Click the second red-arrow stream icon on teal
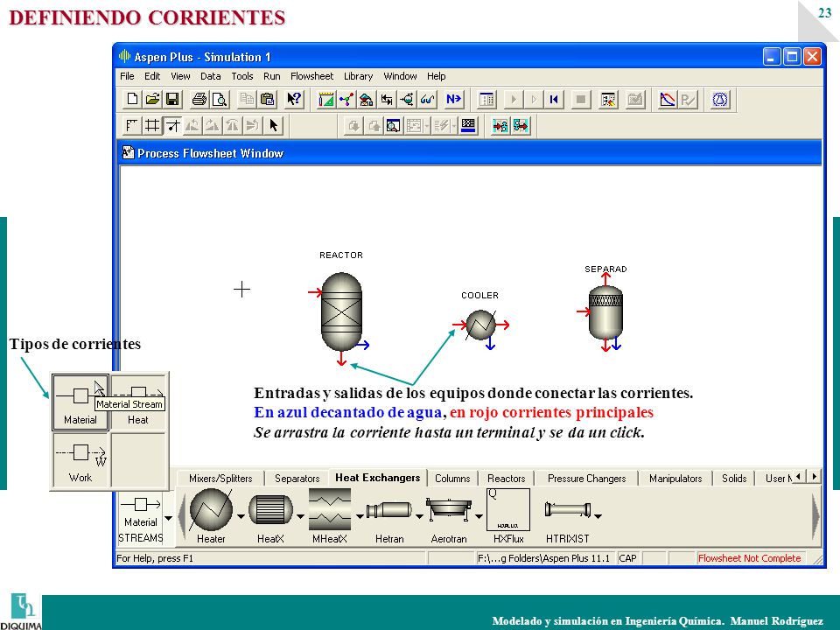Image resolution: width=840 pixels, height=630 pixels. pyautogui.click(x=521, y=126)
